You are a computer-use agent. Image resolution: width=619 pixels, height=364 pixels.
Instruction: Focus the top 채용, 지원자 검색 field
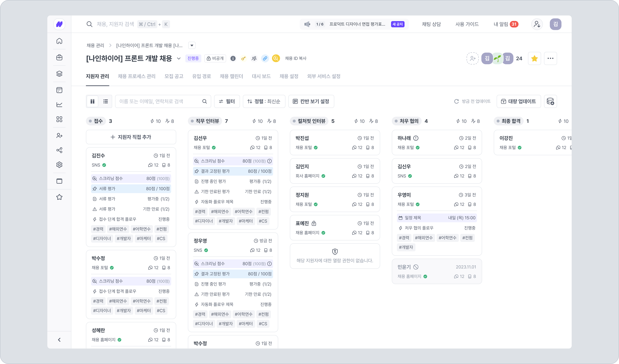tap(128, 24)
